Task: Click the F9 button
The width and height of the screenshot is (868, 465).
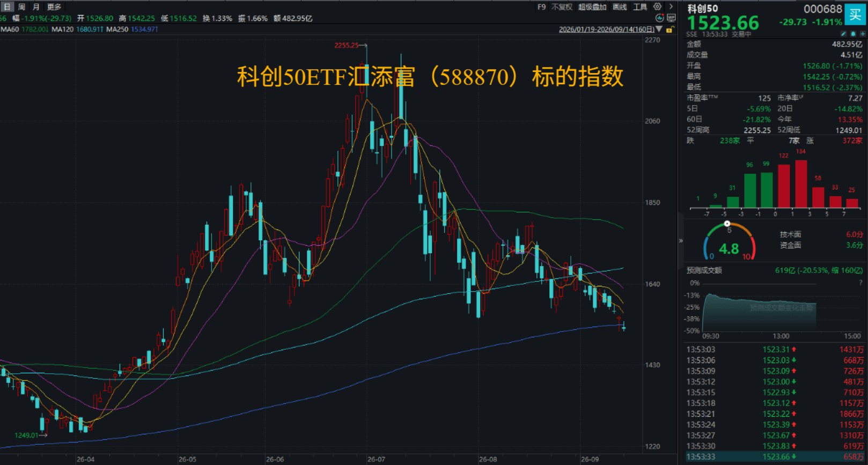Action: click(x=541, y=7)
